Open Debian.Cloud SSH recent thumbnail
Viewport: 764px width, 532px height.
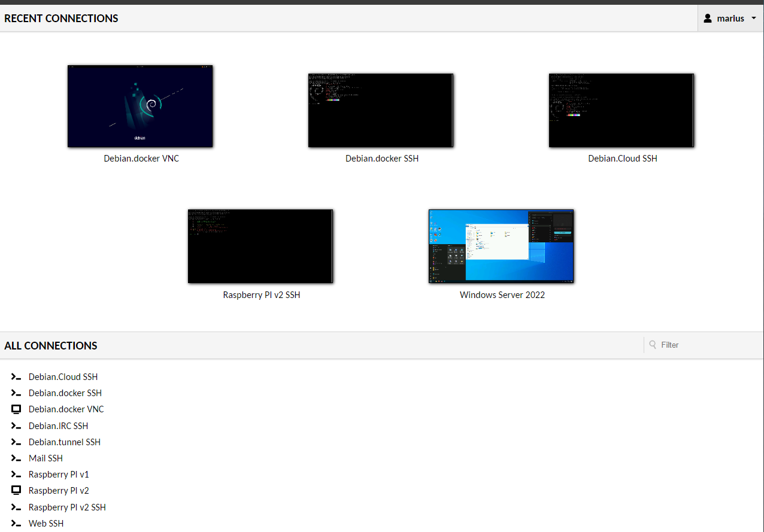coord(621,110)
